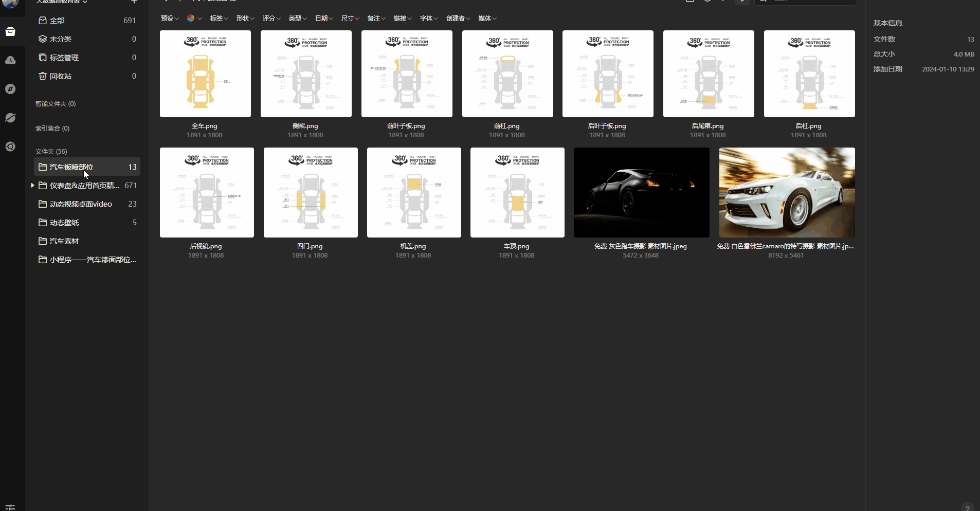This screenshot has width=980, height=511.
Task: Select the 汽车钣喷部位 folder
Action: pos(87,167)
